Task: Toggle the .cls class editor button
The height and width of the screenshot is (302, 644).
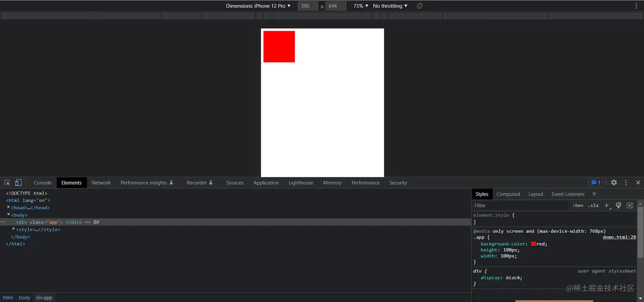Action: tap(593, 205)
